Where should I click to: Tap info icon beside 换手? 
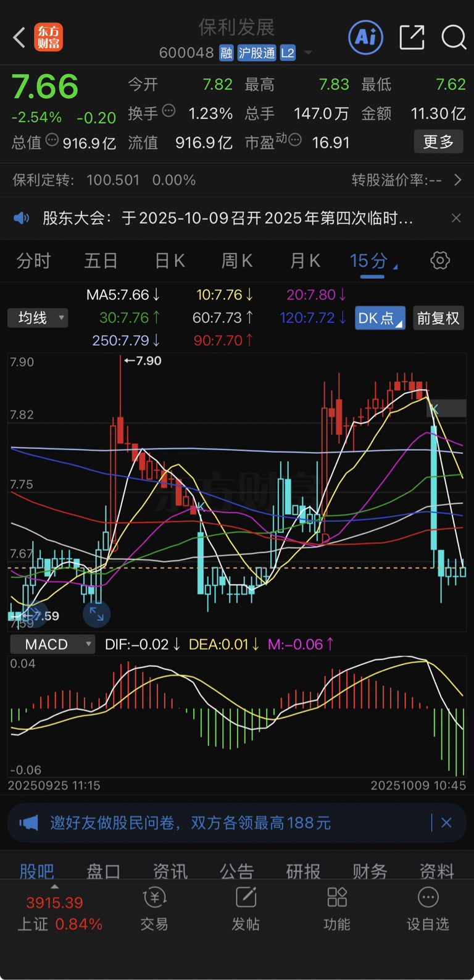pos(168,111)
